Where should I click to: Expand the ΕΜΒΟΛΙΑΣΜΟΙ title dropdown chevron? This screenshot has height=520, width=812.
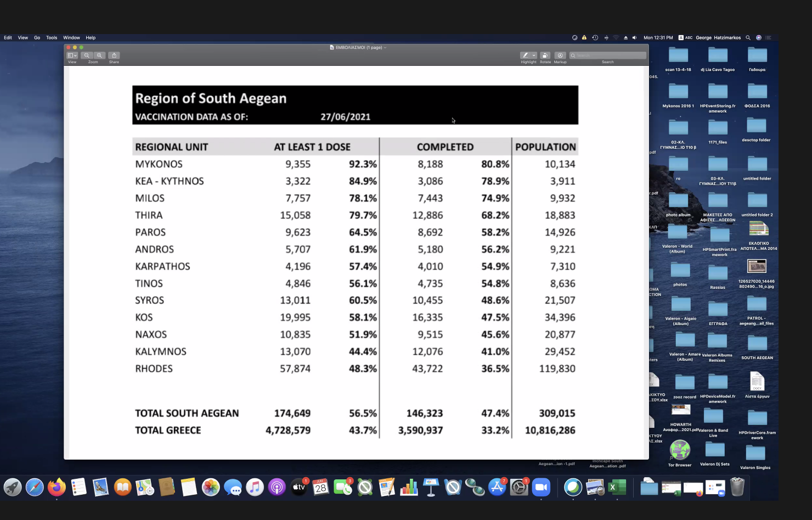tap(385, 48)
